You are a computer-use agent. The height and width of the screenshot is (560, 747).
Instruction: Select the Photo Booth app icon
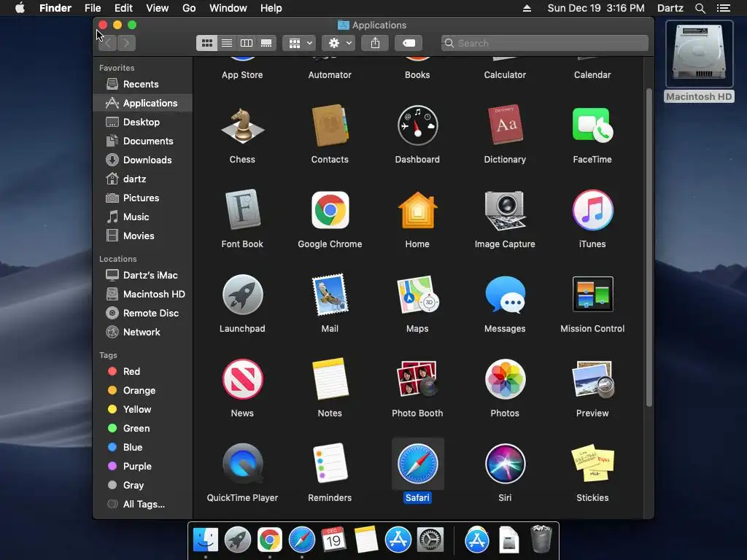417,379
